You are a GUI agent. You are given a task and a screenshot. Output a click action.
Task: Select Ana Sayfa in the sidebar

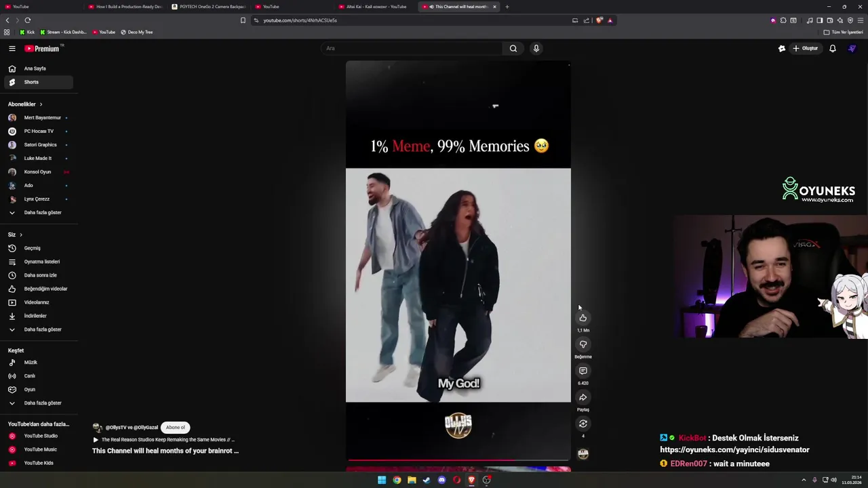click(38, 68)
